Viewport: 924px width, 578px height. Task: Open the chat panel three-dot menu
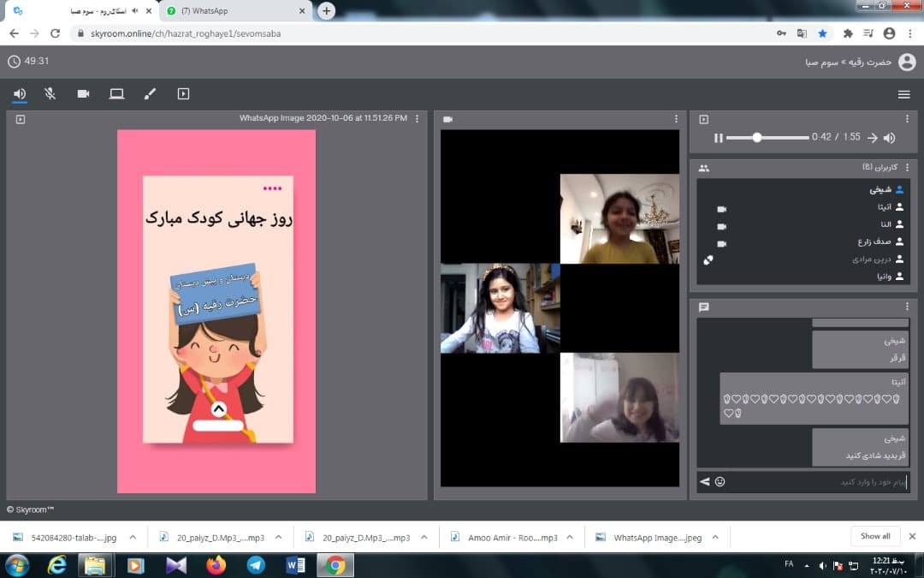point(908,307)
